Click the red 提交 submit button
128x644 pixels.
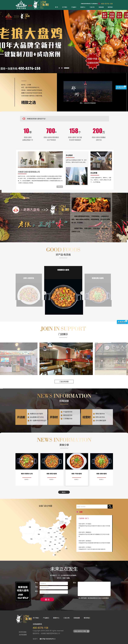[47, 599]
